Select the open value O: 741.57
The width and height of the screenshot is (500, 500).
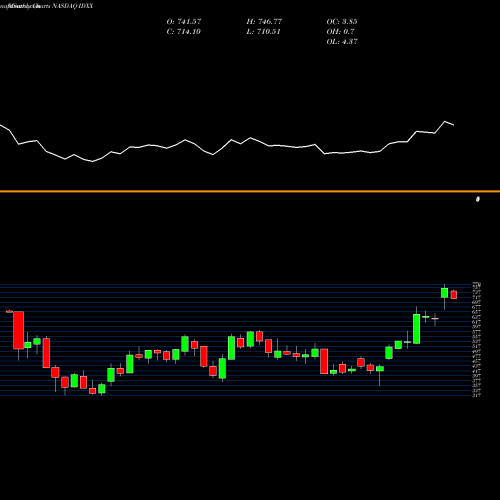point(184,22)
